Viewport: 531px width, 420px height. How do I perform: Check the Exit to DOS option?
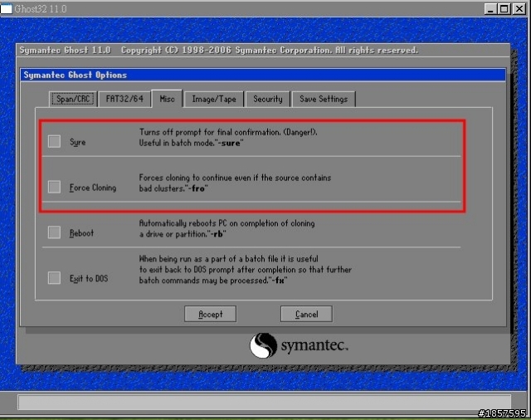point(54,278)
